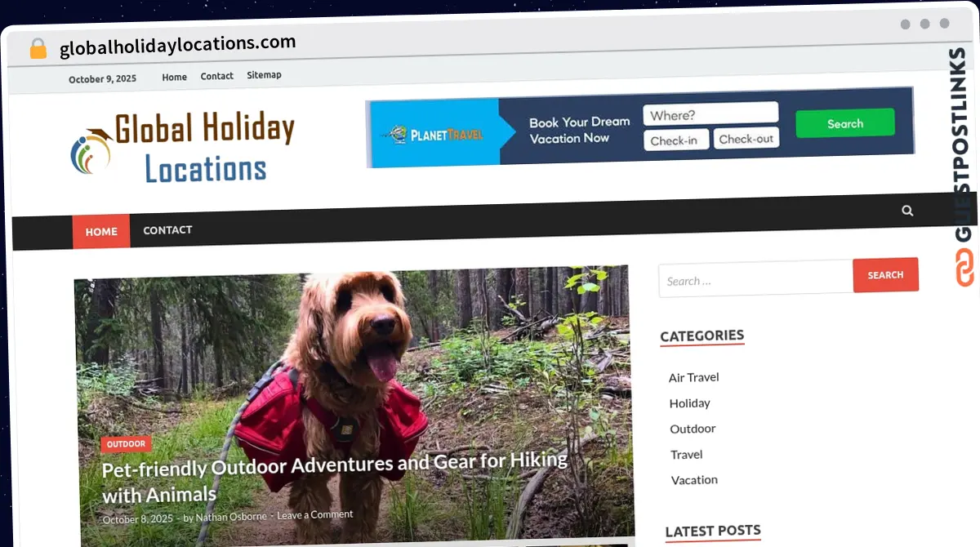
Task: Select the red HOME navigation tab
Action: click(x=101, y=231)
